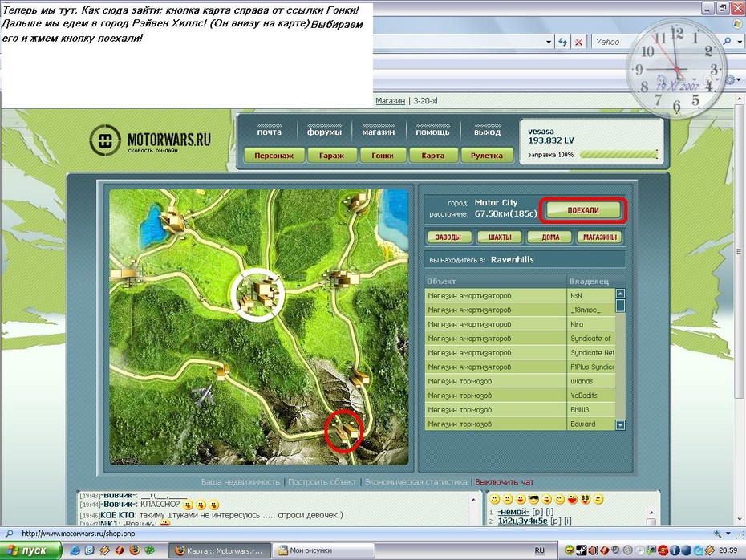Open the green flower quick launch icon

(149, 550)
